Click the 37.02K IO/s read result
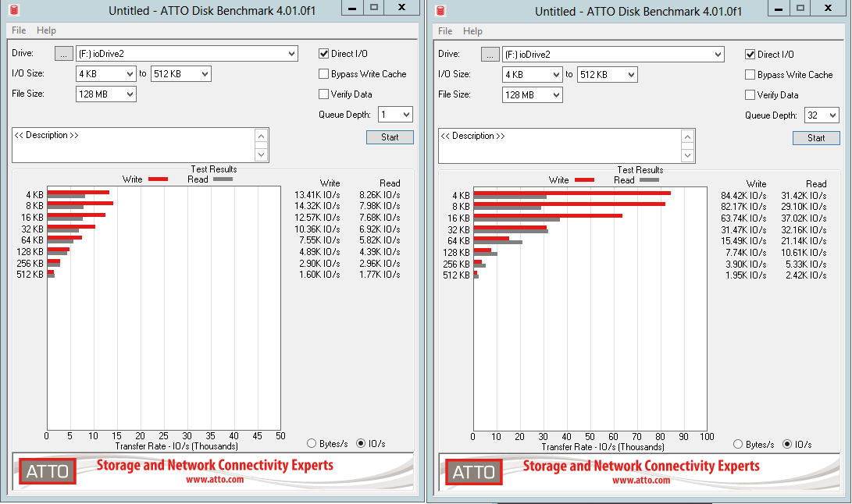The height and width of the screenshot is (504, 852). click(804, 218)
